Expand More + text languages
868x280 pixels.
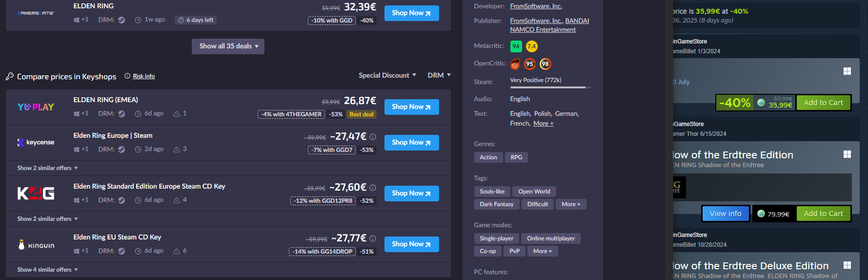coord(543,124)
